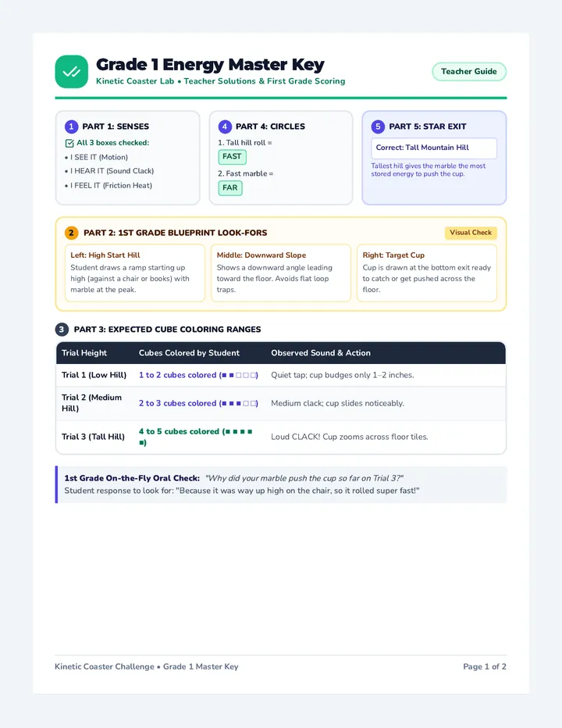Click the dark number 3 badge
The width and height of the screenshot is (562, 728).
tap(62, 329)
